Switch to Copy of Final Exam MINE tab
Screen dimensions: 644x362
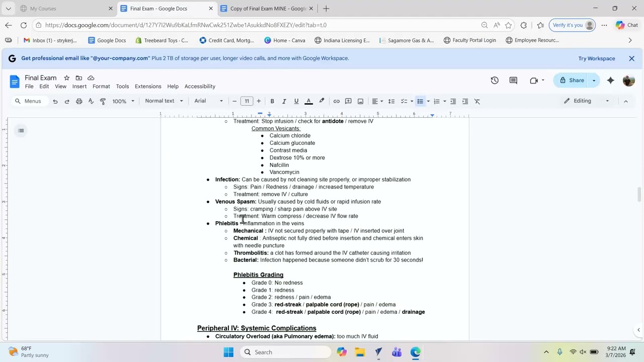click(267, 9)
